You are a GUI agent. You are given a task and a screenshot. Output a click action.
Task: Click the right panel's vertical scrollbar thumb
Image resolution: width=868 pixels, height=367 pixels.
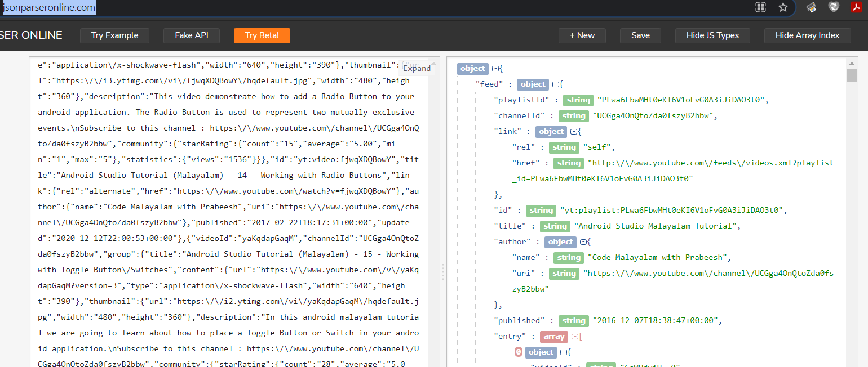[x=852, y=75]
